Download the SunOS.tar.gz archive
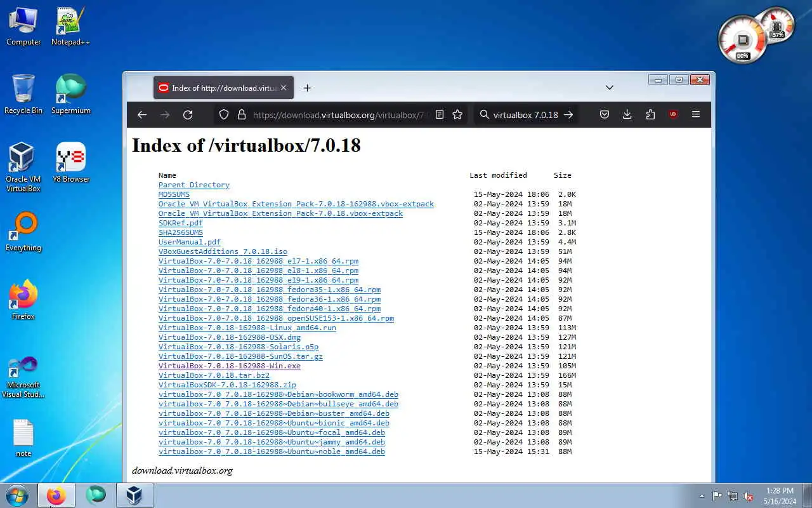812x508 pixels. pyautogui.click(x=240, y=356)
